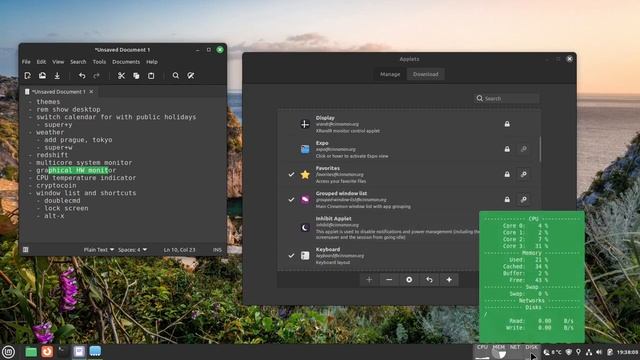Open the Tools menu
Screen dimensions: 640x360
(x=99, y=62)
